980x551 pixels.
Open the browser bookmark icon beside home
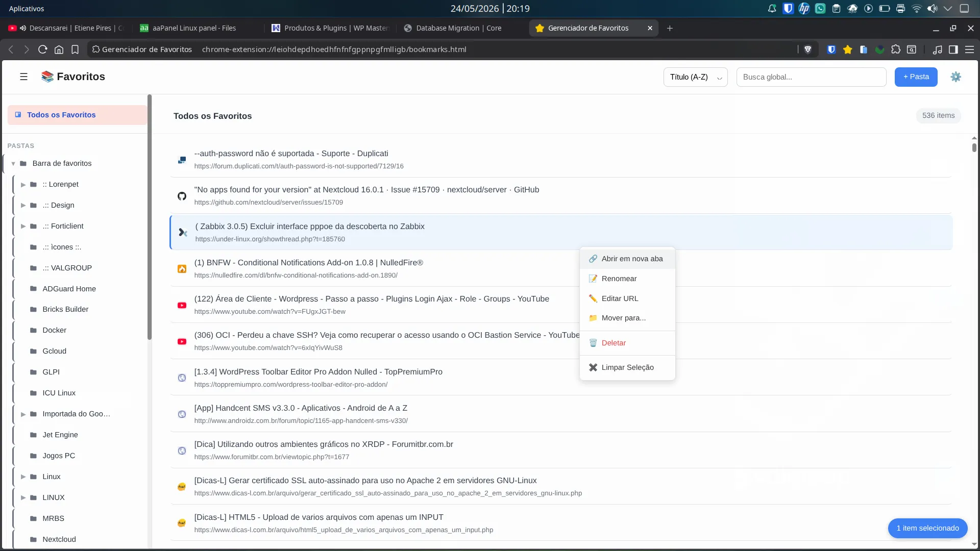75,49
